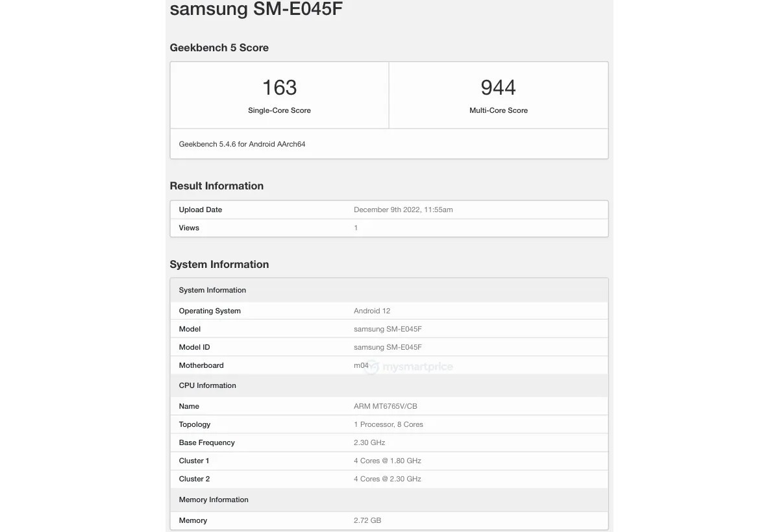Image resolution: width=779 pixels, height=532 pixels.
Task: Select the Base Frequency value 2.30 GHz
Action: pos(369,442)
